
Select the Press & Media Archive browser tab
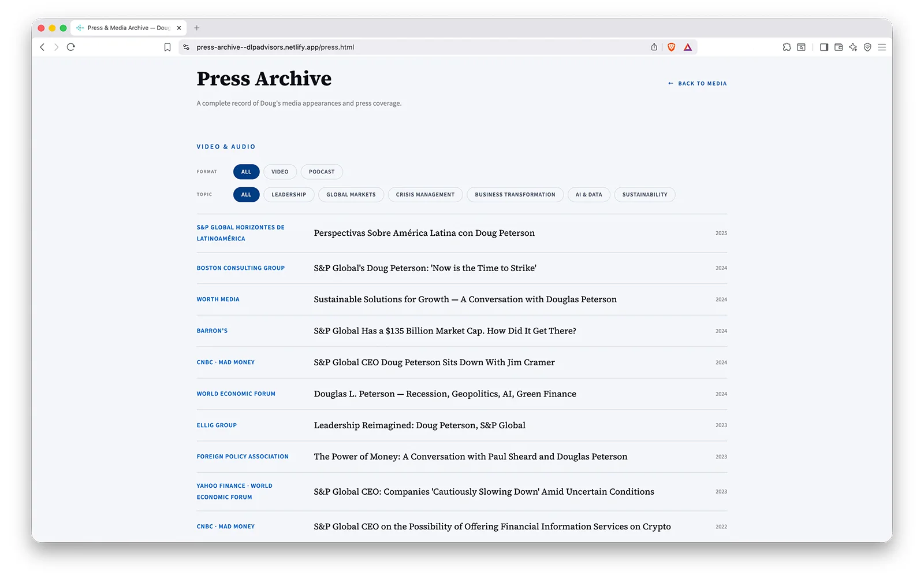click(128, 28)
